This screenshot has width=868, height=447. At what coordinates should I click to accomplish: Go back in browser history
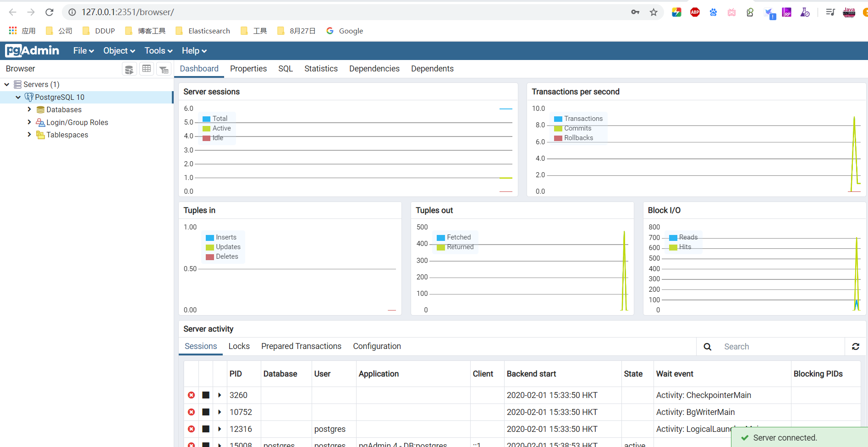click(13, 12)
